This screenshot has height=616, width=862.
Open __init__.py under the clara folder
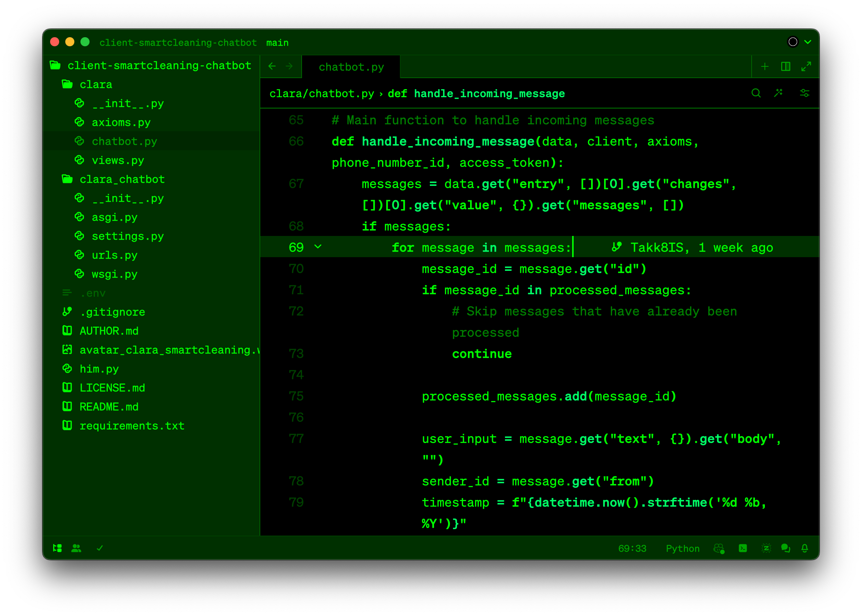click(x=151, y=103)
